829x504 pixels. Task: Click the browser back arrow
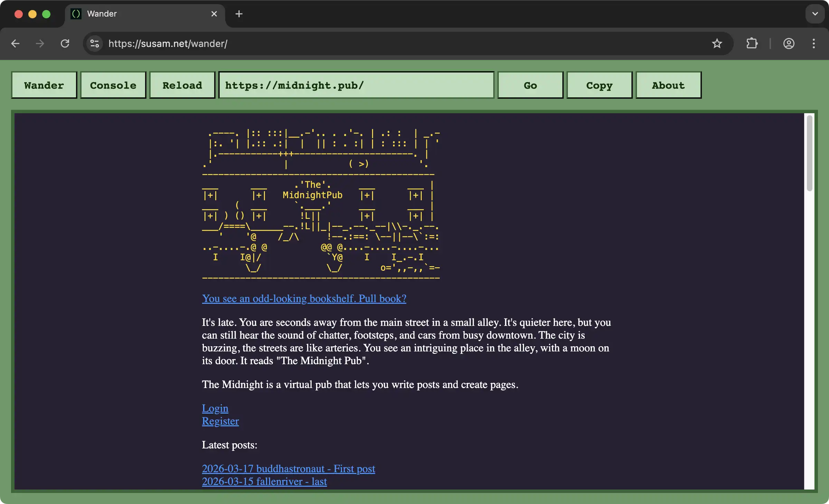15,43
